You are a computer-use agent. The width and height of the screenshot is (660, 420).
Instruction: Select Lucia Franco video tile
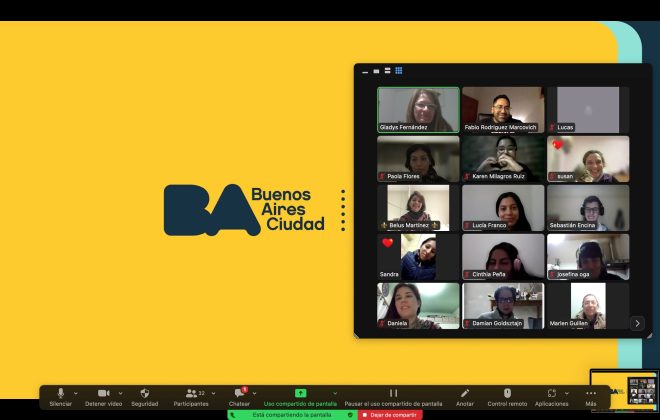coord(503,208)
